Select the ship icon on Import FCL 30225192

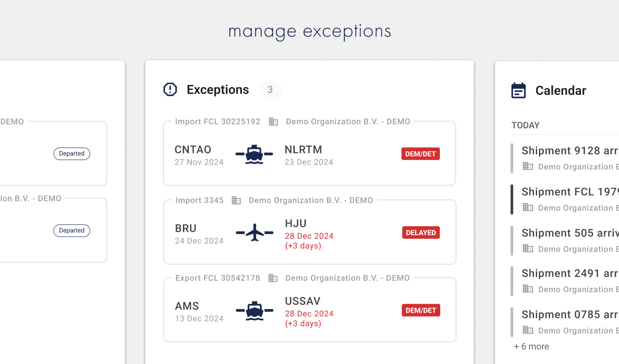(x=254, y=153)
